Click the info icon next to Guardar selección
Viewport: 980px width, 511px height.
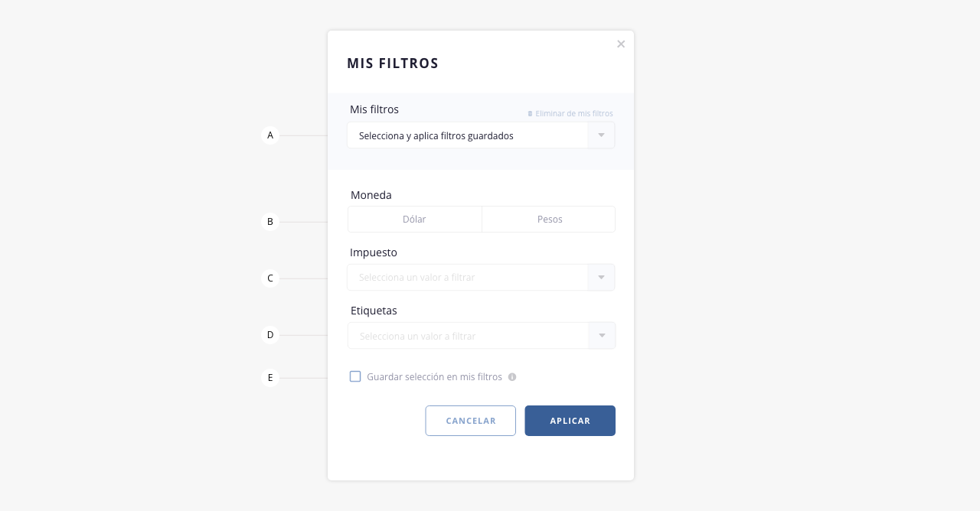pos(512,377)
